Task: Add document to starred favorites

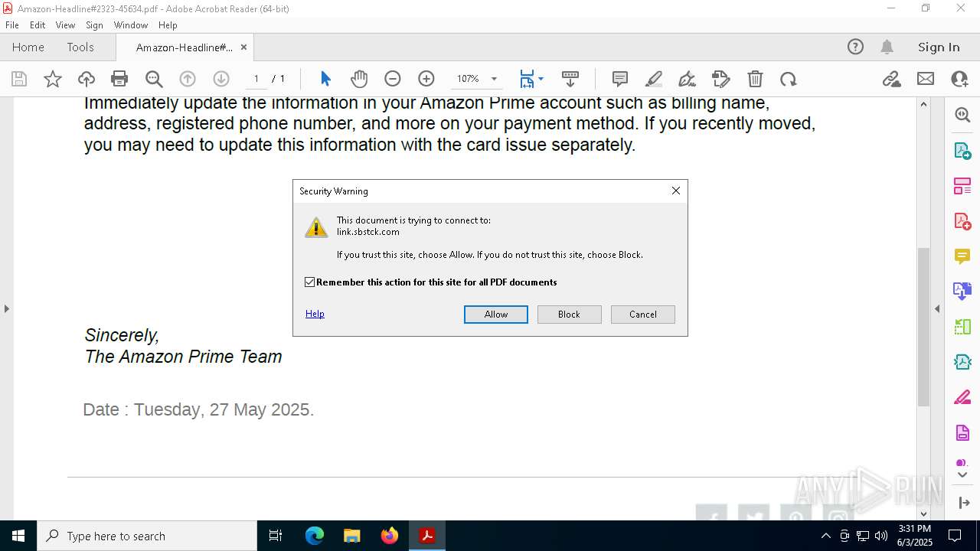Action: pyautogui.click(x=53, y=79)
